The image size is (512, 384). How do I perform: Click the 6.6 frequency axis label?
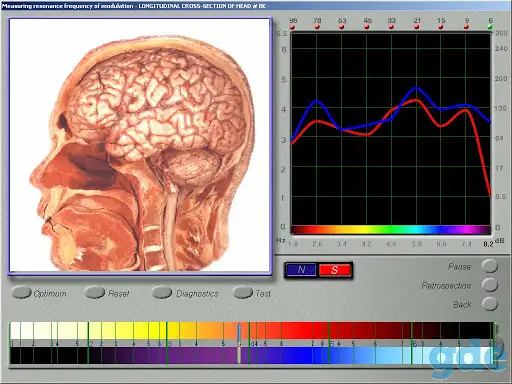[x=441, y=244]
